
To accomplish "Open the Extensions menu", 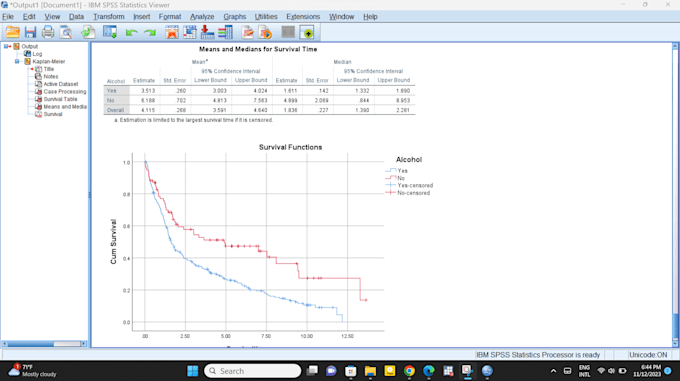I will (303, 16).
